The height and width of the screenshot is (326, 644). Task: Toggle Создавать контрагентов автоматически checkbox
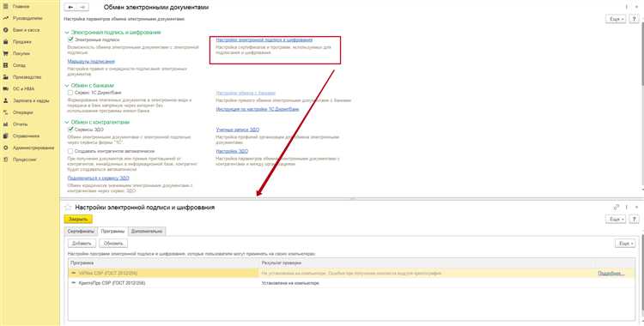pyautogui.click(x=70, y=151)
